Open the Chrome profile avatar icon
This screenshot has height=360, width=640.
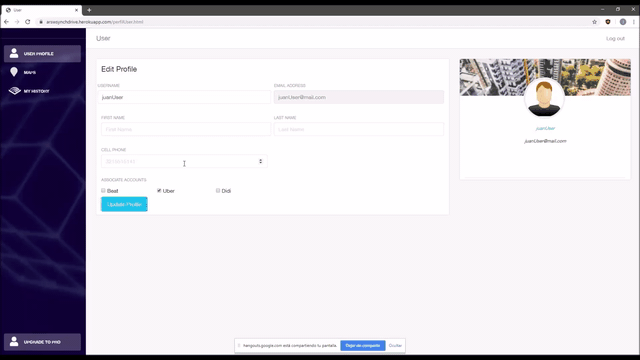tap(622, 22)
